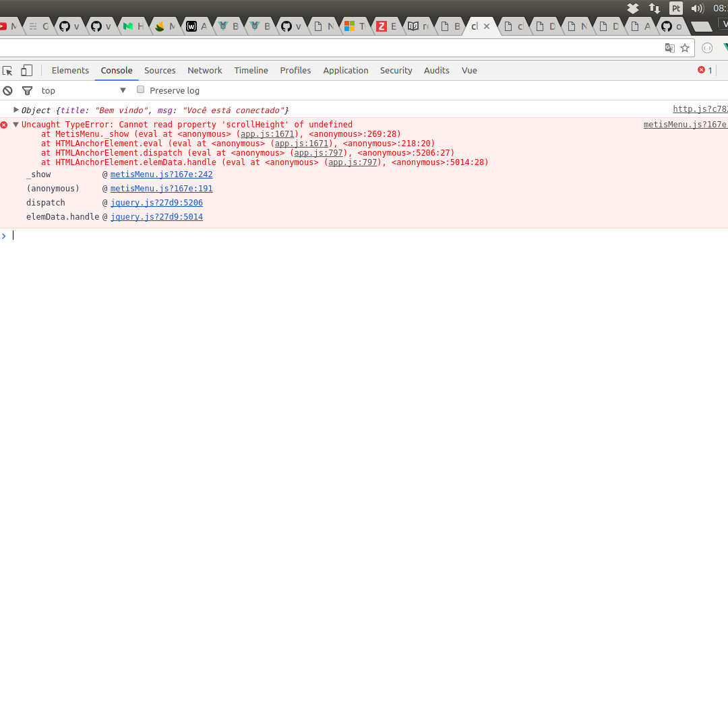
Task: Select the Pt keyboard layout indicator
Action: [x=675, y=8]
